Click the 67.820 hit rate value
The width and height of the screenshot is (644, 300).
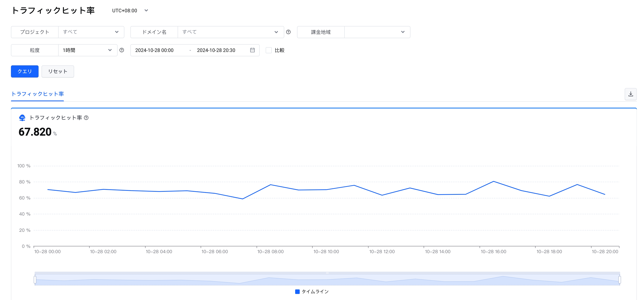pyautogui.click(x=35, y=132)
